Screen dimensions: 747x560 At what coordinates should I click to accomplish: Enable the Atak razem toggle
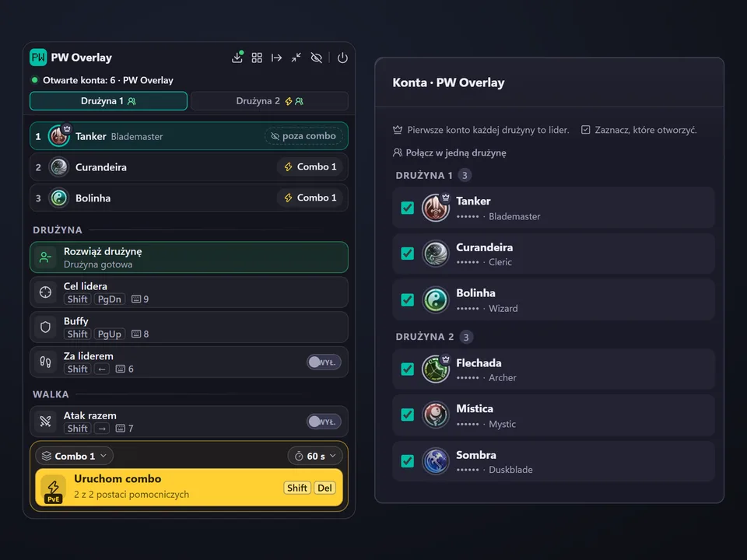pos(324,422)
